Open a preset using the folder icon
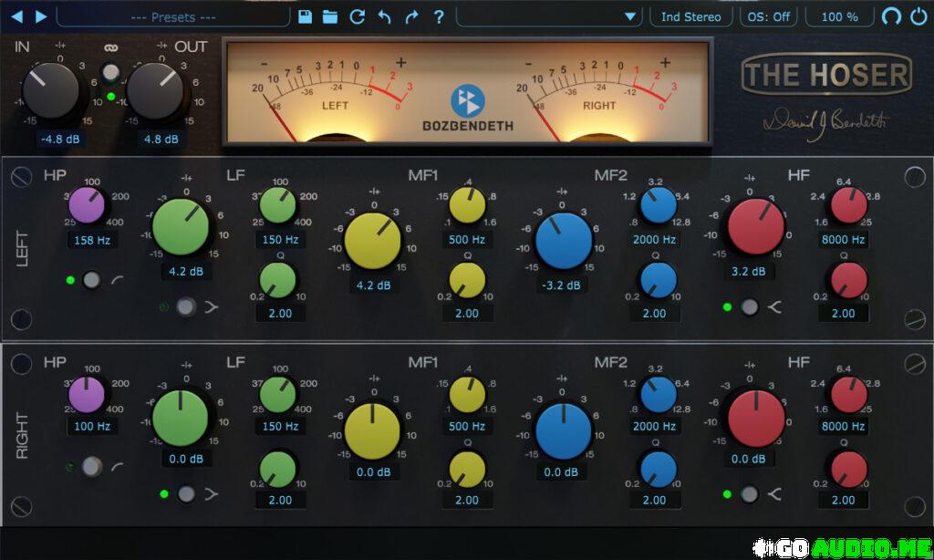Viewport: 934px width, 560px height. pos(330,16)
